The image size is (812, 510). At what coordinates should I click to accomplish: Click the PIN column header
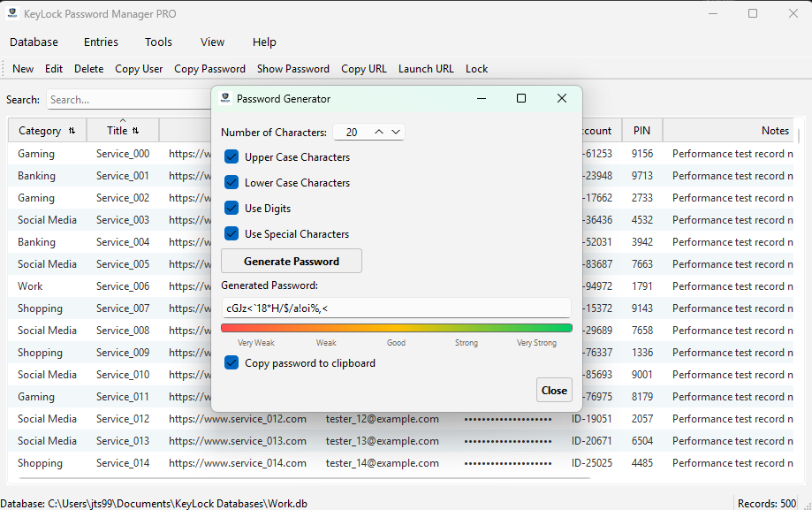[641, 131]
